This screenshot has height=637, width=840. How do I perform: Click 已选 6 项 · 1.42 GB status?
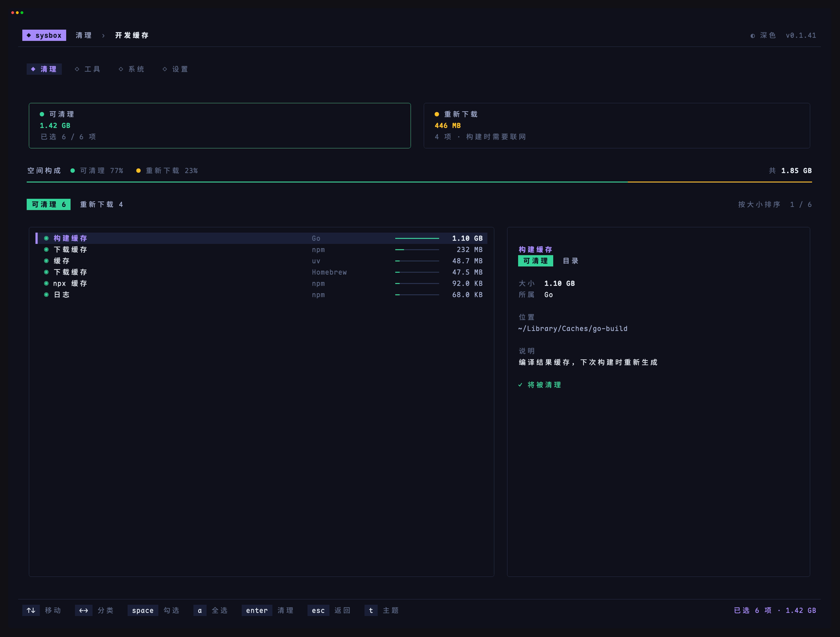point(775,610)
